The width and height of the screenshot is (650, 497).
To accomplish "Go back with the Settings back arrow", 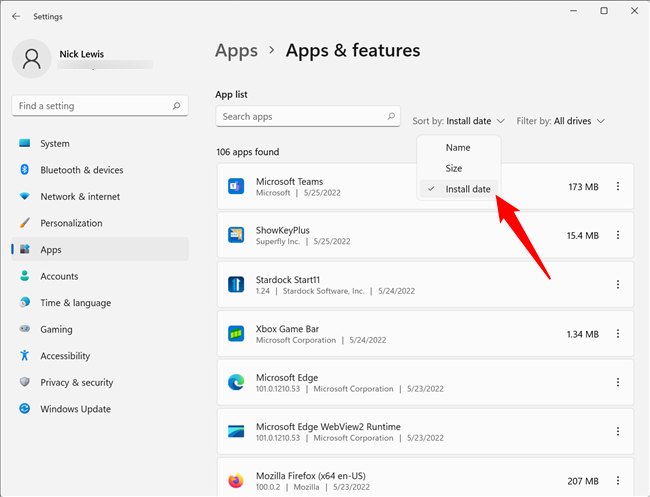I will coord(16,16).
